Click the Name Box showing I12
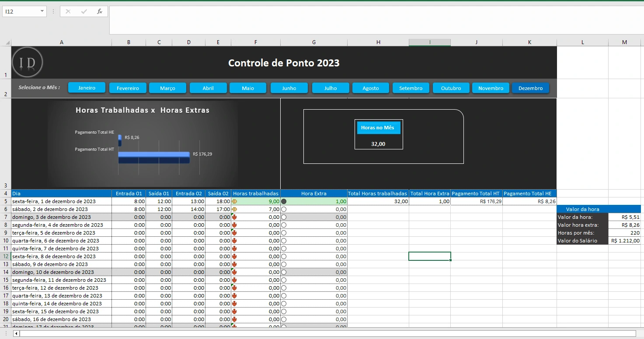Image resolution: width=644 pixels, height=339 pixels. pos(21,11)
